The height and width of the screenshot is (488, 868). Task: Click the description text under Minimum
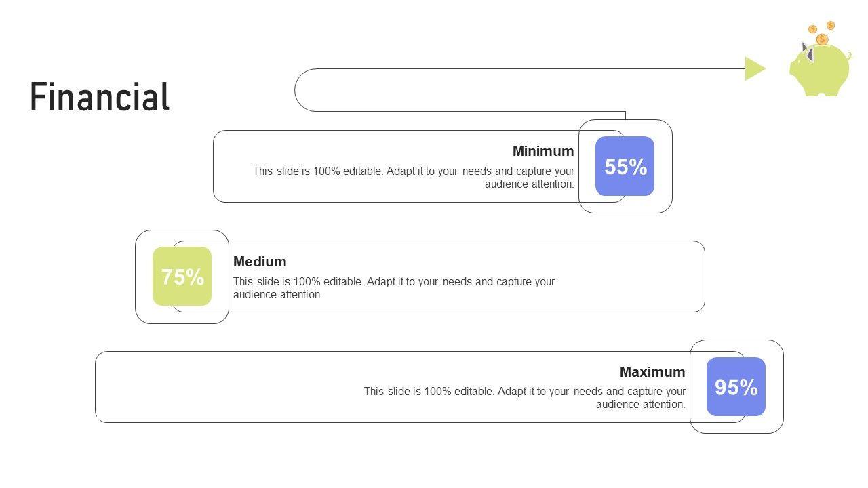pyautogui.click(x=414, y=178)
